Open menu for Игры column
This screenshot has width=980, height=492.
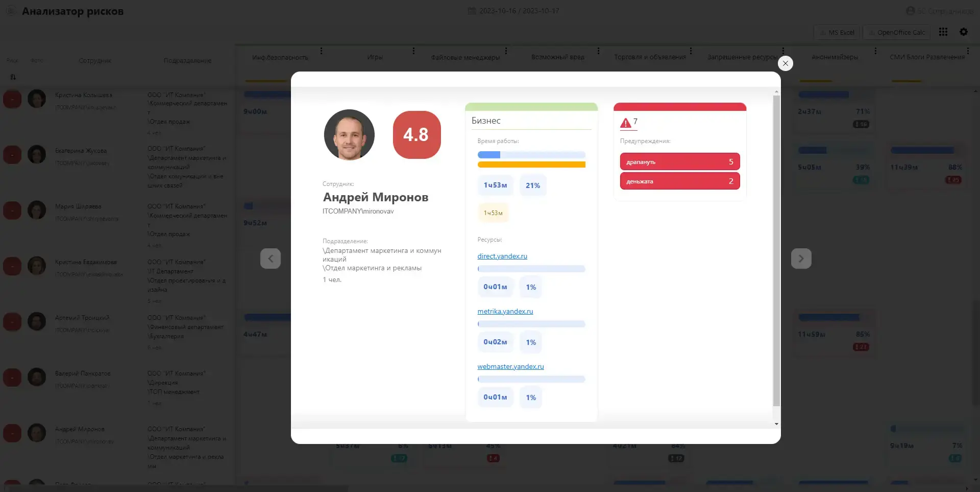(x=413, y=51)
